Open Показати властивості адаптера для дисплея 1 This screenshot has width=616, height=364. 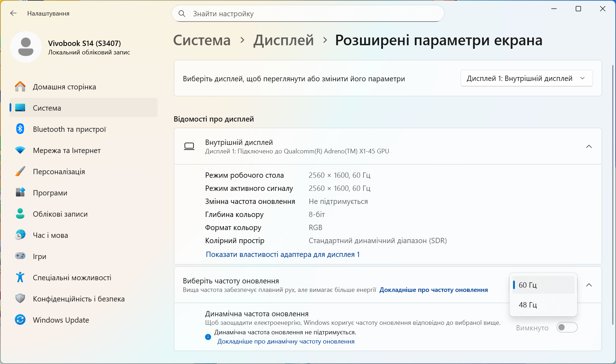[283, 254]
